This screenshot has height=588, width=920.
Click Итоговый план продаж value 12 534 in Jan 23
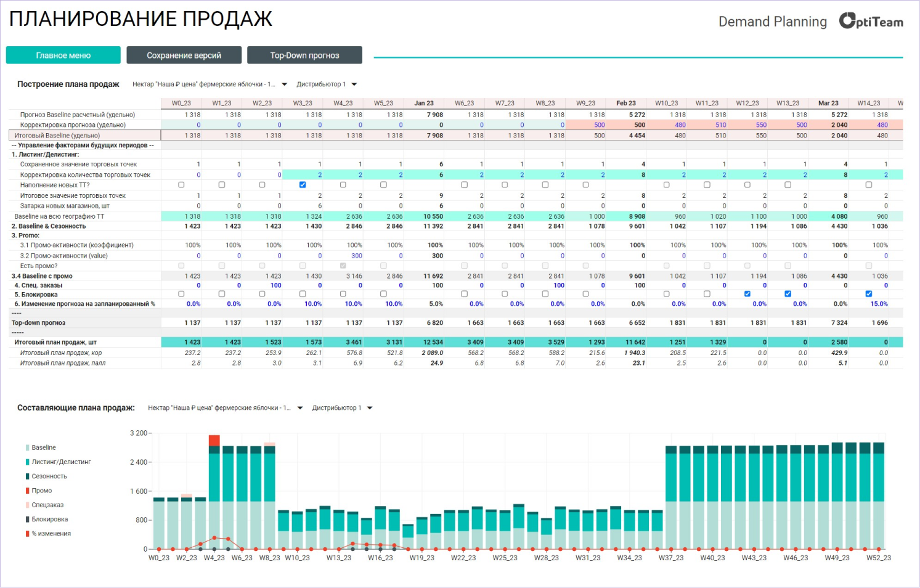(x=424, y=342)
